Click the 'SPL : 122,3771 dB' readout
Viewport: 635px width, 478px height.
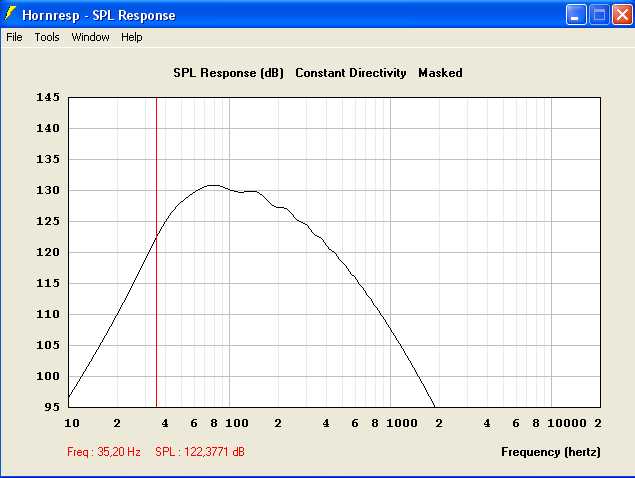tap(200, 452)
